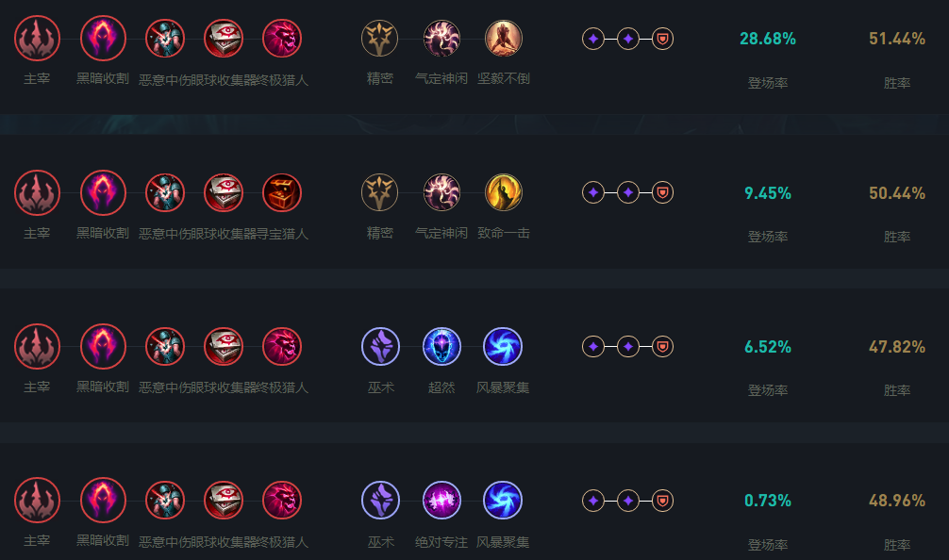Click 精密 tree icon in second row

[x=379, y=192]
